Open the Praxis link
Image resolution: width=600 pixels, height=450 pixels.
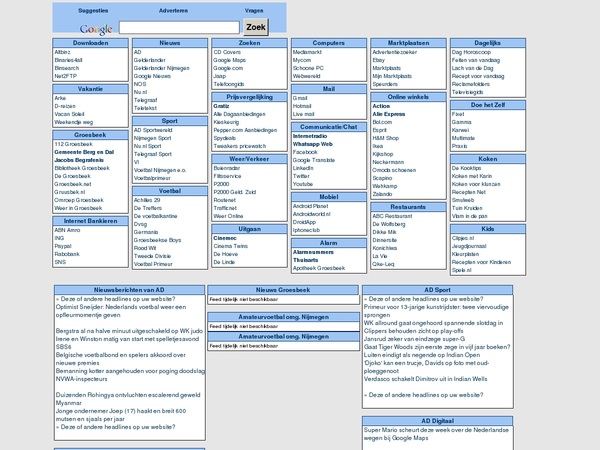(459, 146)
